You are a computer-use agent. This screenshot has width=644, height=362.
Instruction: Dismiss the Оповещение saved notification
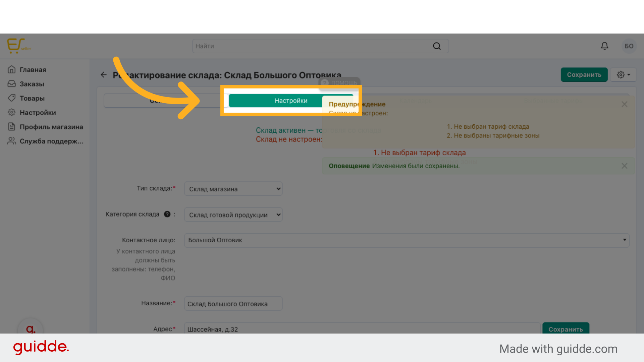pyautogui.click(x=624, y=166)
